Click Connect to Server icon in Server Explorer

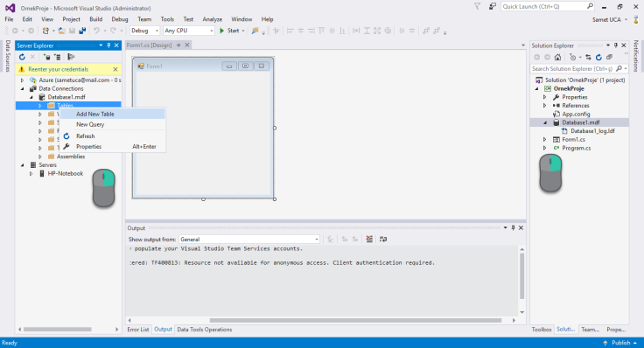pos(58,57)
